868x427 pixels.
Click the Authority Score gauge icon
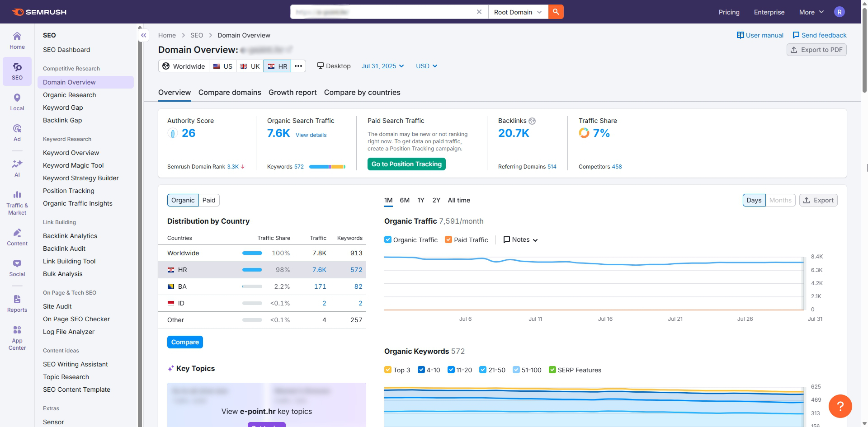tap(172, 133)
